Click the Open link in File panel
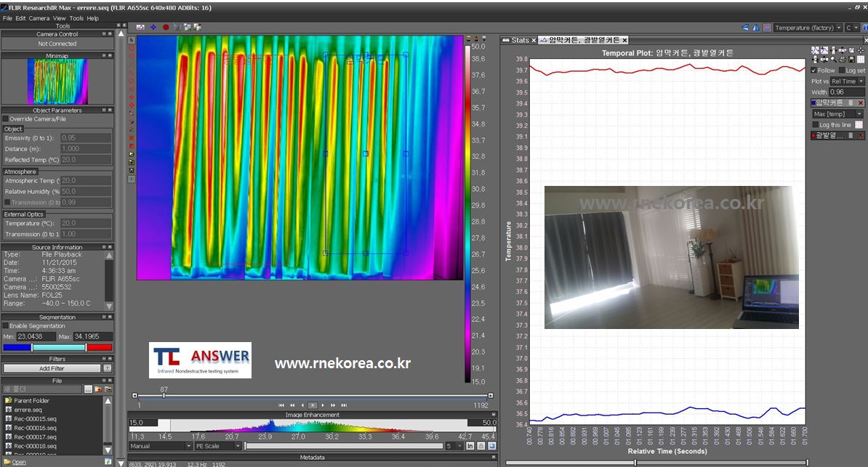Viewport: 868px width, 467px height. pyautogui.click(x=19, y=462)
